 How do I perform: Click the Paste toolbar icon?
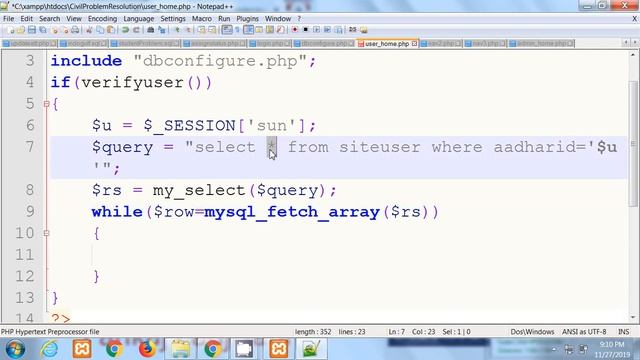click(111, 30)
